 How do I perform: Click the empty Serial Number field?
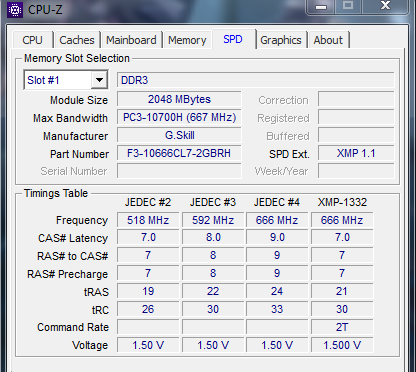(x=179, y=171)
